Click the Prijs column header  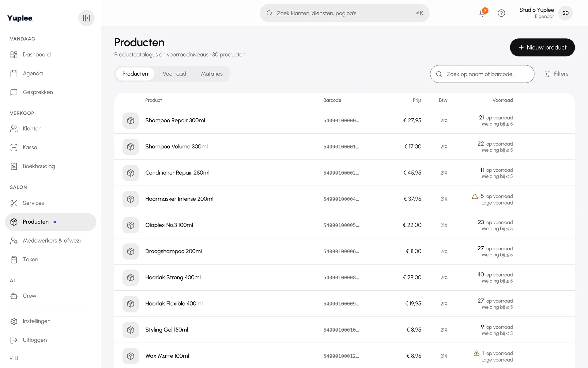pos(417,100)
